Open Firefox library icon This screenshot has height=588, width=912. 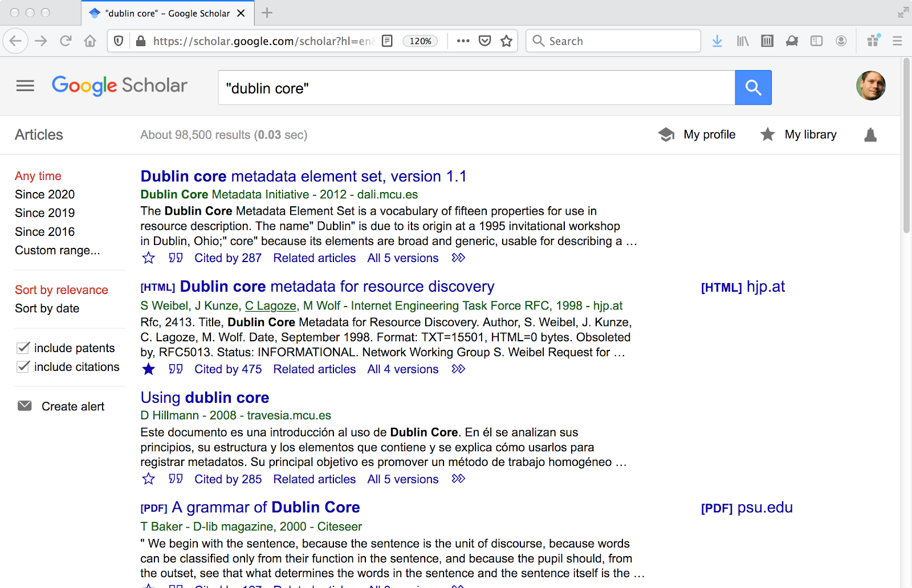pyautogui.click(x=742, y=41)
